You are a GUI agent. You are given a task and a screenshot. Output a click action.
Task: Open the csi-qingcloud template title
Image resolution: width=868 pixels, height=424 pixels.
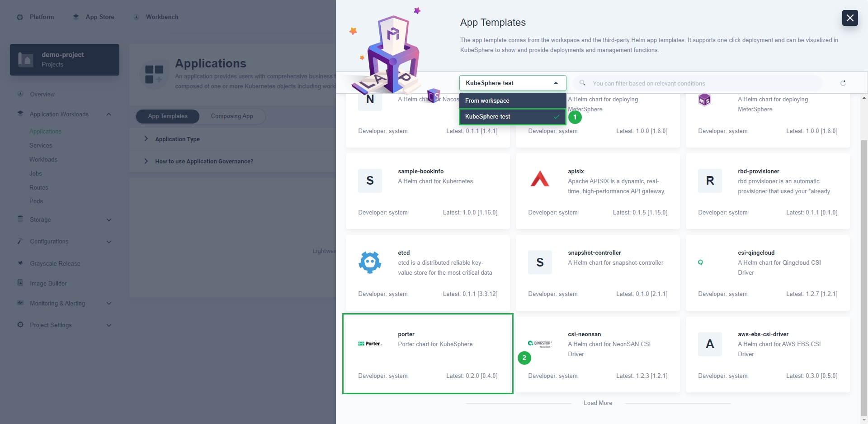[x=756, y=252]
